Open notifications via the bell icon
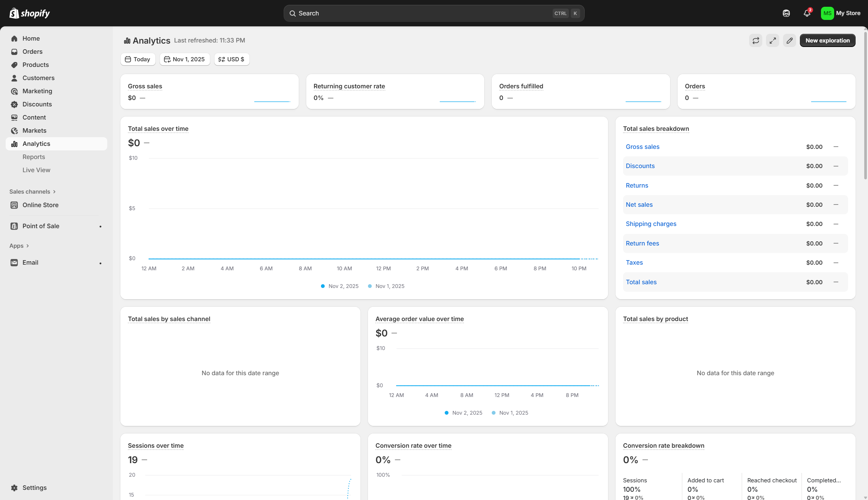 [x=806, y=13]
